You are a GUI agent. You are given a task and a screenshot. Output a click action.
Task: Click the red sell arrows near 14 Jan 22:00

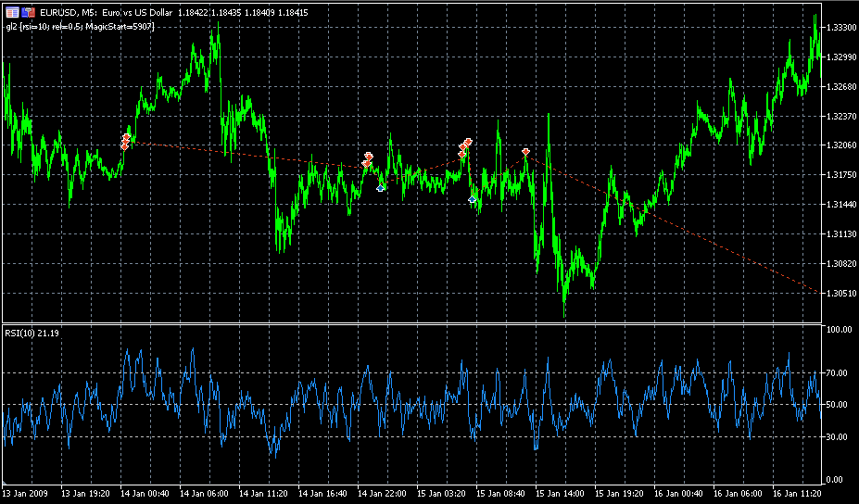coord(367,160)
